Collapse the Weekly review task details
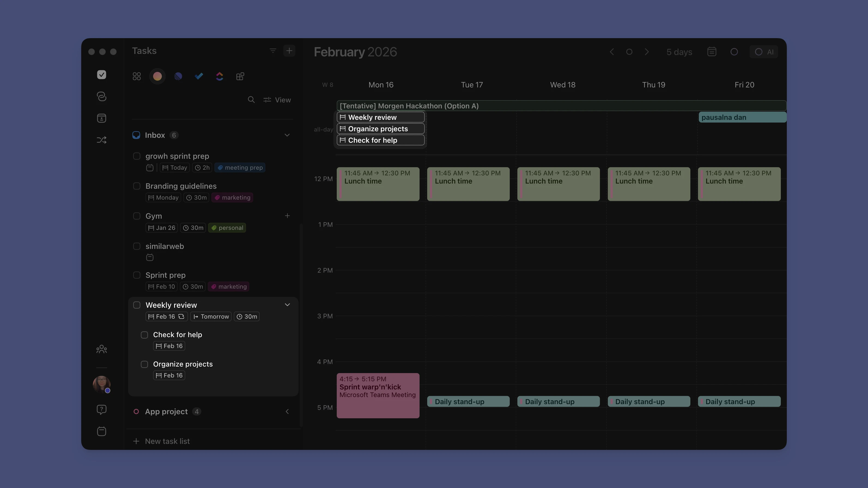 point(287,304)
